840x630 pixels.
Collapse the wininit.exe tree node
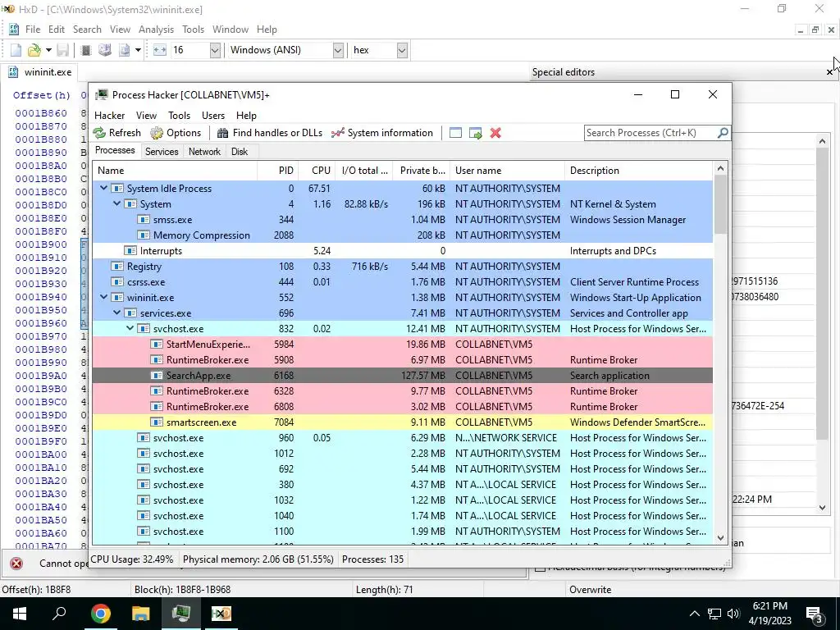click(104, 297)
